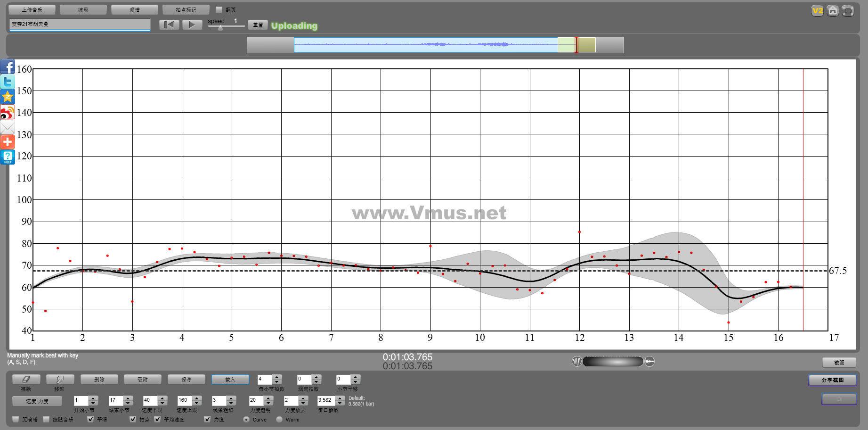Toggle fullscreen with the top-right icon
This screenshot has height=430, width=868.
point(848,10)
